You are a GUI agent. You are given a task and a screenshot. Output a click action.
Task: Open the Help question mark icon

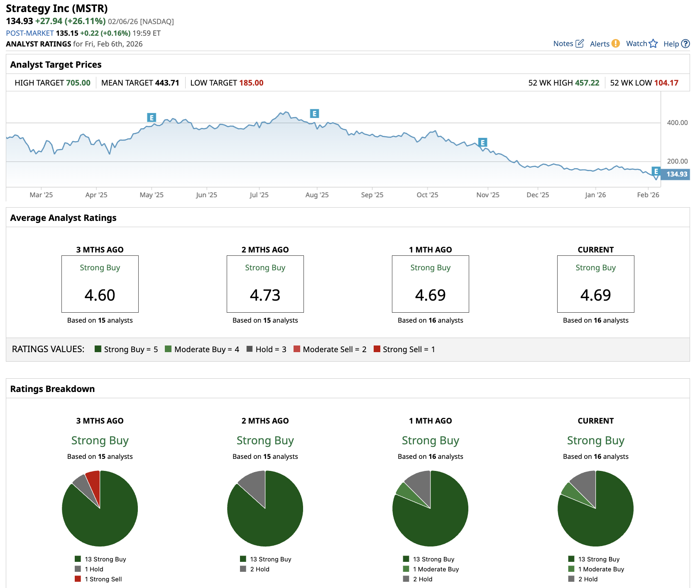pyautogui.click(x=685, y=44)
